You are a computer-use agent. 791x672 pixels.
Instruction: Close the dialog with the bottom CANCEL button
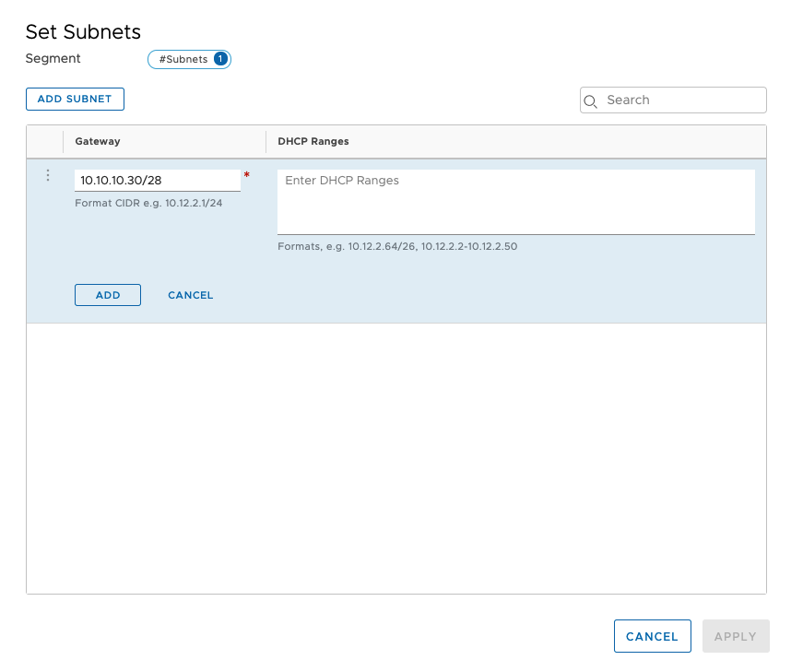(x=652, y=636)
